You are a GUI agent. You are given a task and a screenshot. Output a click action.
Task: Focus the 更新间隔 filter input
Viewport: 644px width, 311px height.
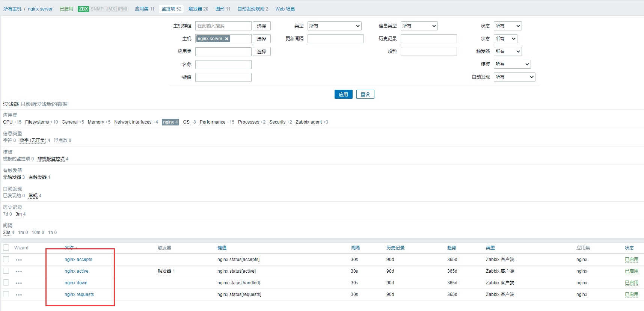[x=336, y=39]
